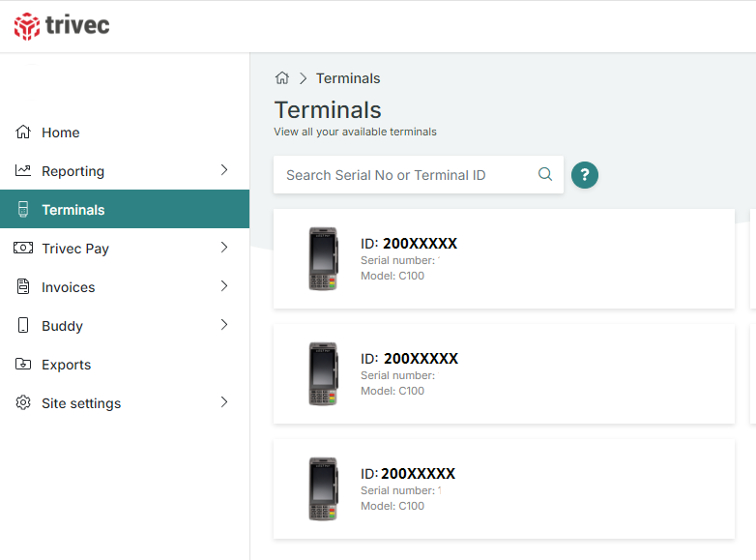This screenshot has height=560, width=756.
Task: Open the Reporting menu item
Action: [x=125, y=171]
